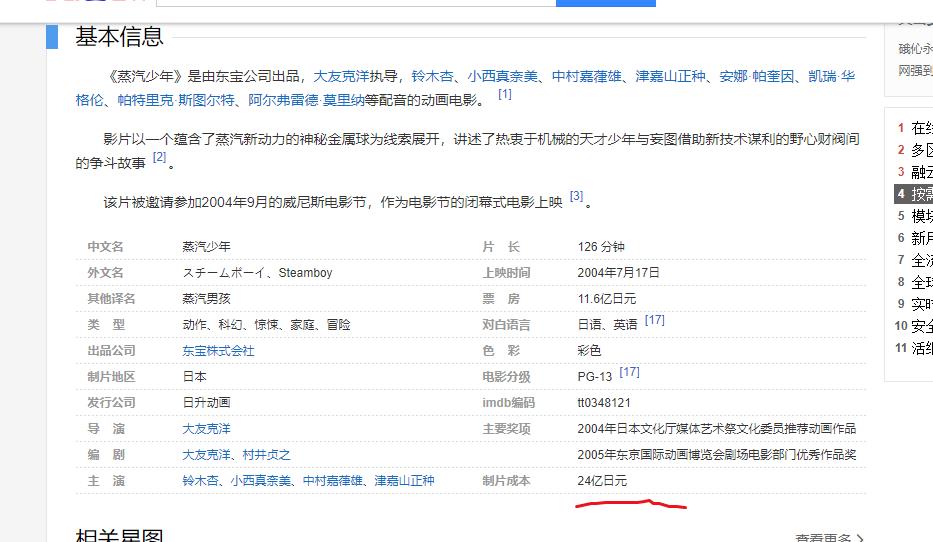Screen dimensions: 933x542
Task: Open the 阿尔弗雷德·莫里纳 link
Action: (306, 100)
